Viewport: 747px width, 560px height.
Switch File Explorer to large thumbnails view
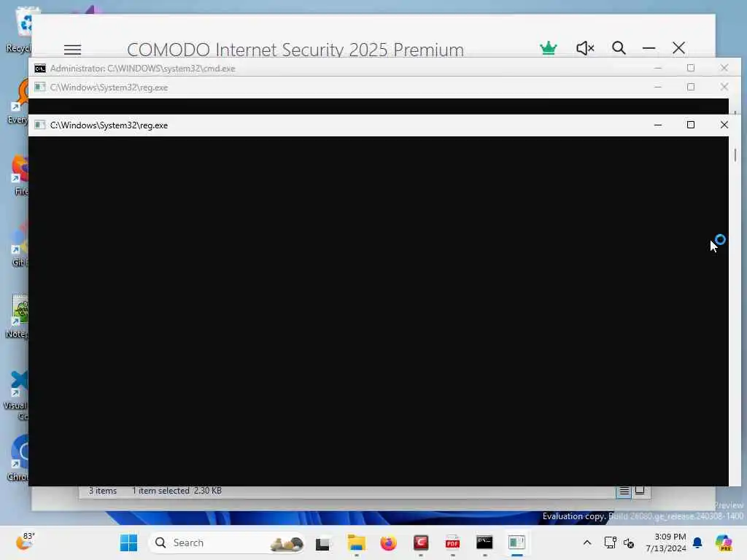[640, 491]
